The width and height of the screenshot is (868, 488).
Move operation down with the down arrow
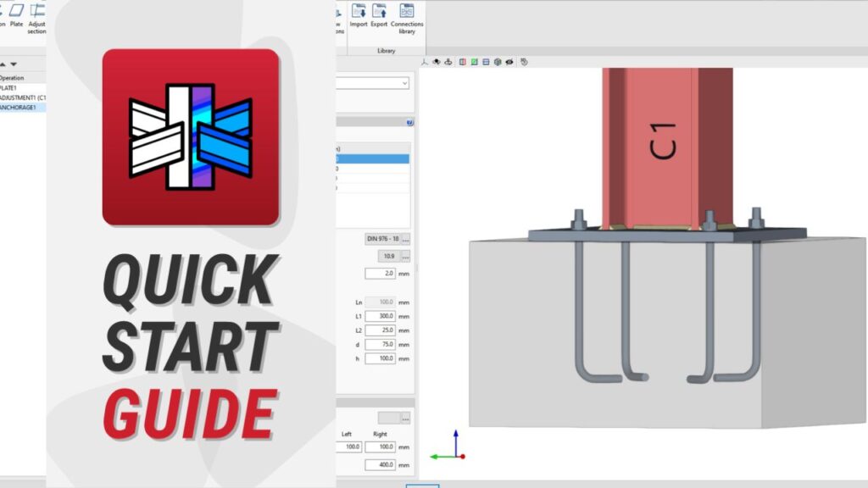[x=14, y=64]
